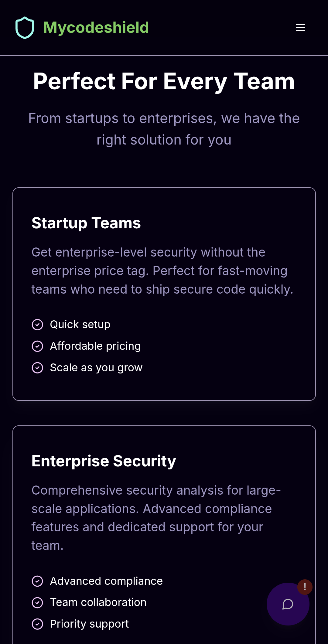The height and width of the screenshot is (644, 328).
Task: Open the hamburger navigation menu
Action: pyautogui.click(x=300, y=28)
